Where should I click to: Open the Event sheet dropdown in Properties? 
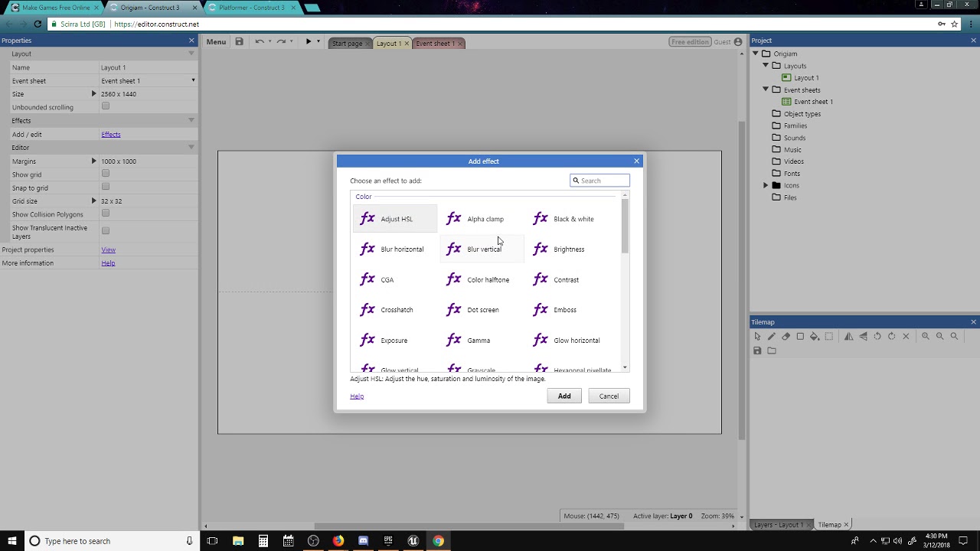click(x=149, y=80)
